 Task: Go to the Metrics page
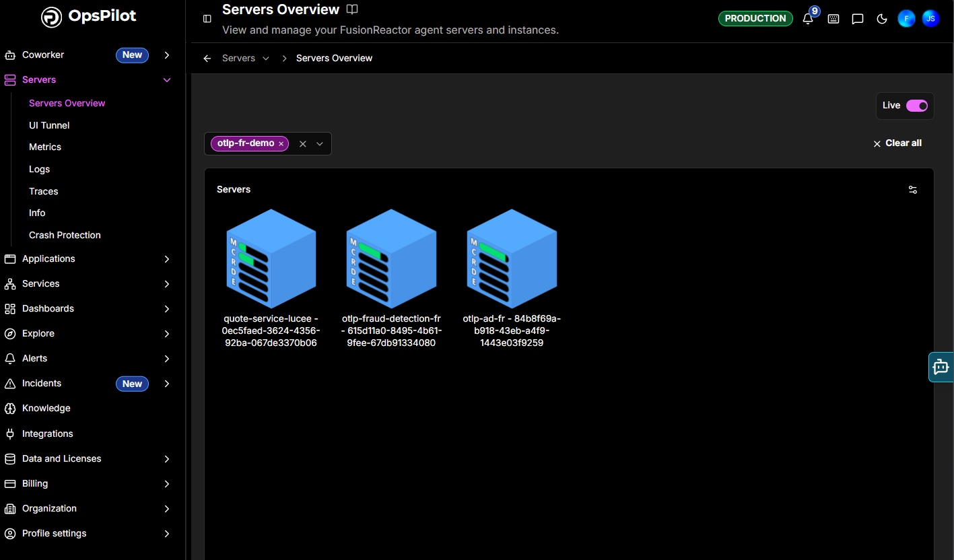coord(45,147)
